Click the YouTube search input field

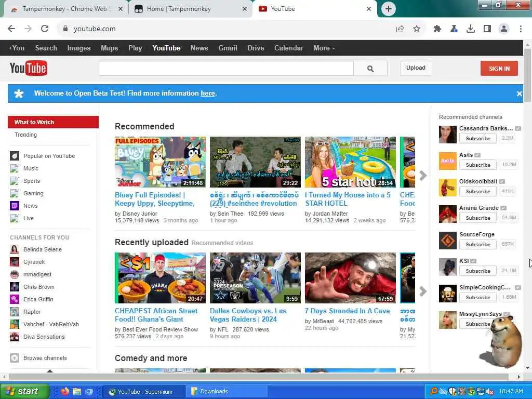point(227,69)
